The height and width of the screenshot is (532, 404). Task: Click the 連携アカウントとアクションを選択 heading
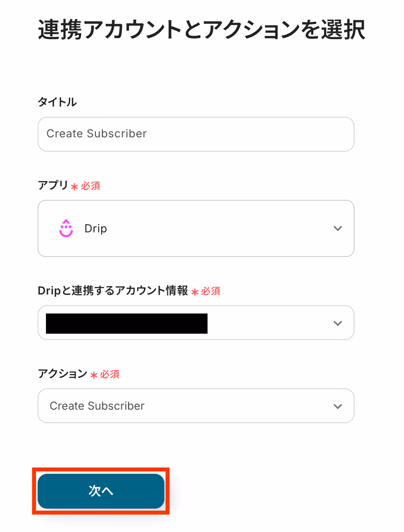202,30
